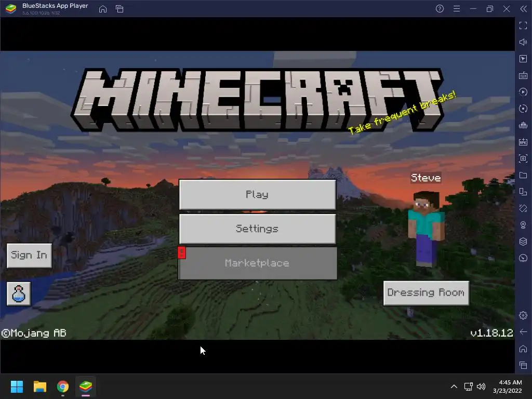
Task: Click the ©Mojang AB text
Action: 34,333
